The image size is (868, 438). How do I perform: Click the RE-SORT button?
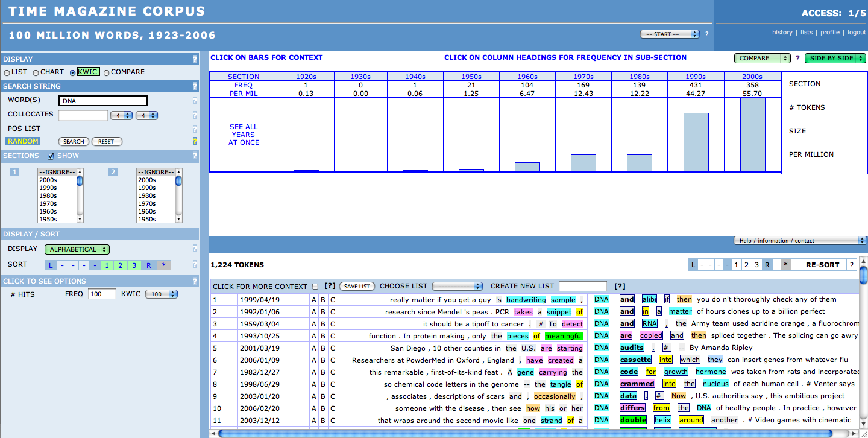click(822, 265)
